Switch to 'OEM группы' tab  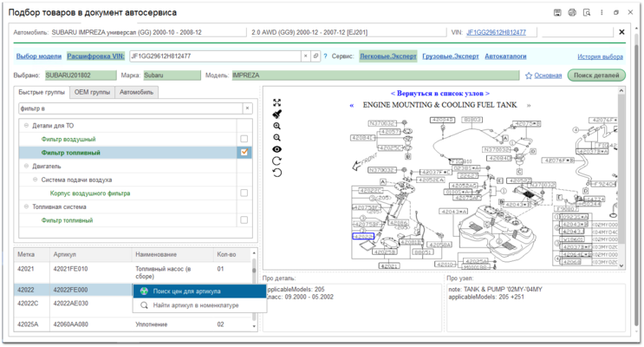pyautogui.click(x=92, y=92)
